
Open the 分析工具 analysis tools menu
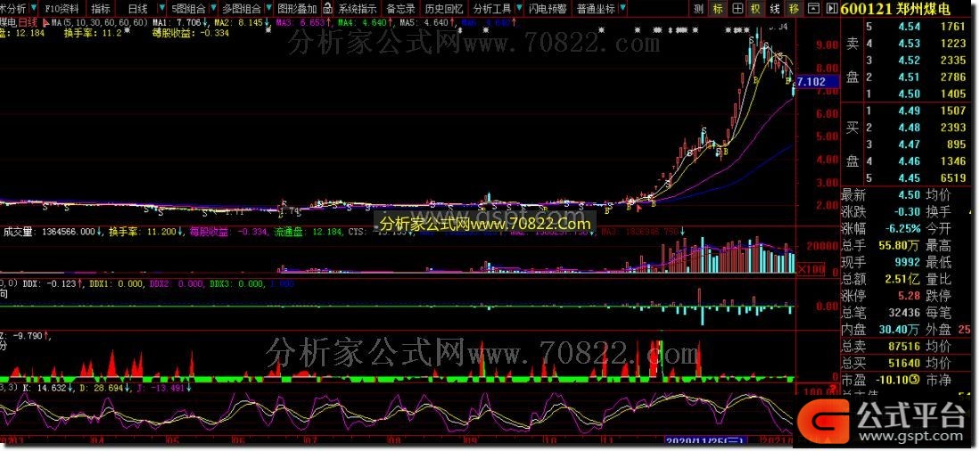coord(492,8)
